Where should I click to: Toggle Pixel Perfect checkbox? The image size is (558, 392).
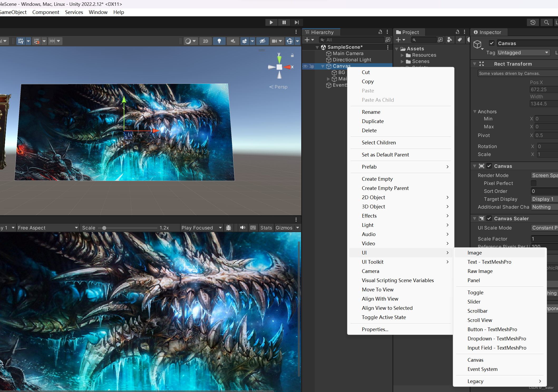(534, 183)
